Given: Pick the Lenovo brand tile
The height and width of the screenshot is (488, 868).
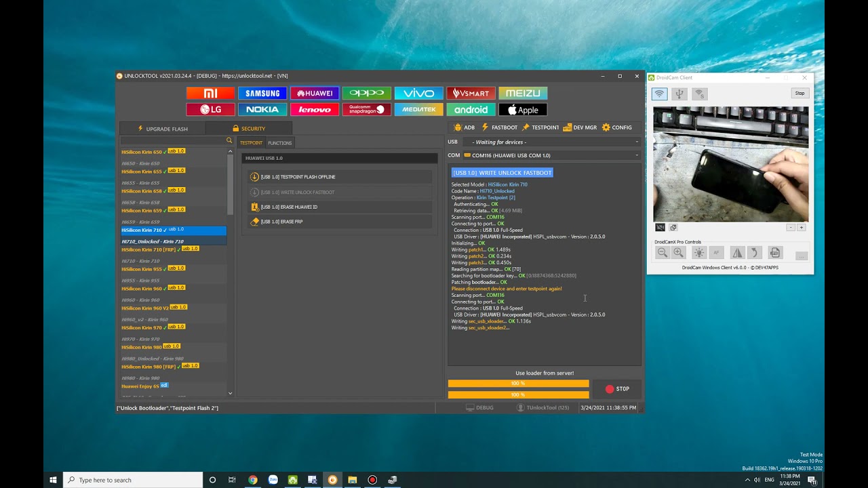Looking at the screenshot, I should click(315, 109).
